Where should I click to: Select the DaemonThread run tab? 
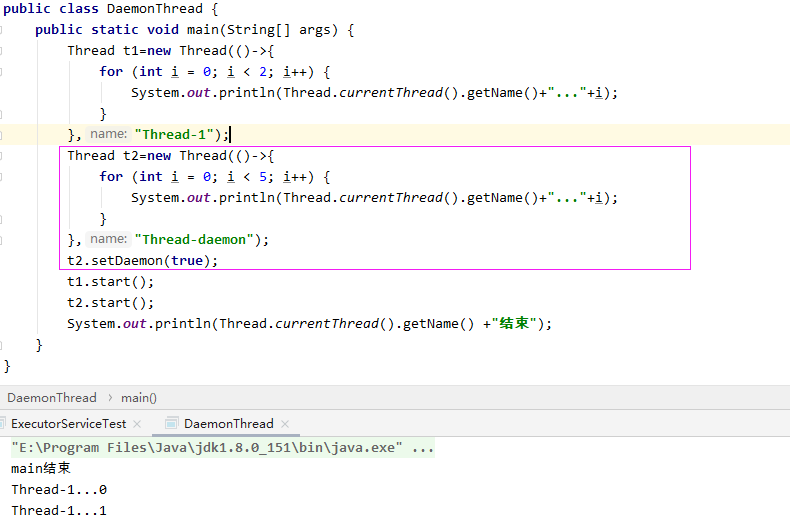[x=228, y=424]
